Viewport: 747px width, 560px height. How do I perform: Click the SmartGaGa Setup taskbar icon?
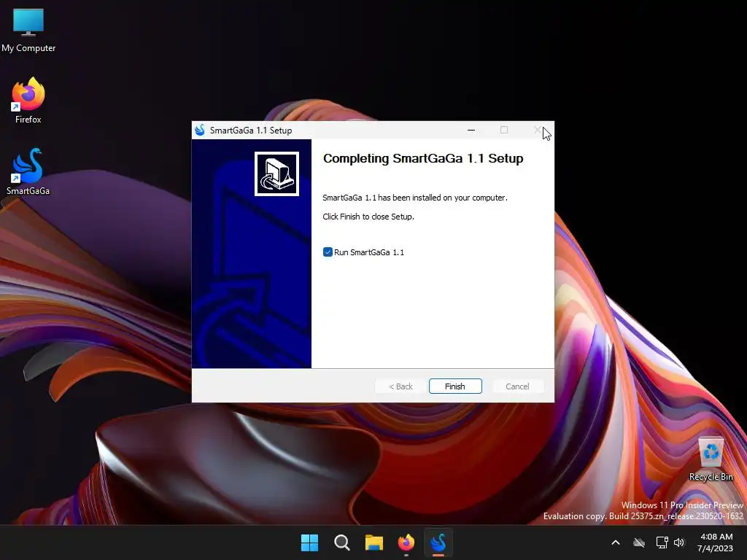438,542
